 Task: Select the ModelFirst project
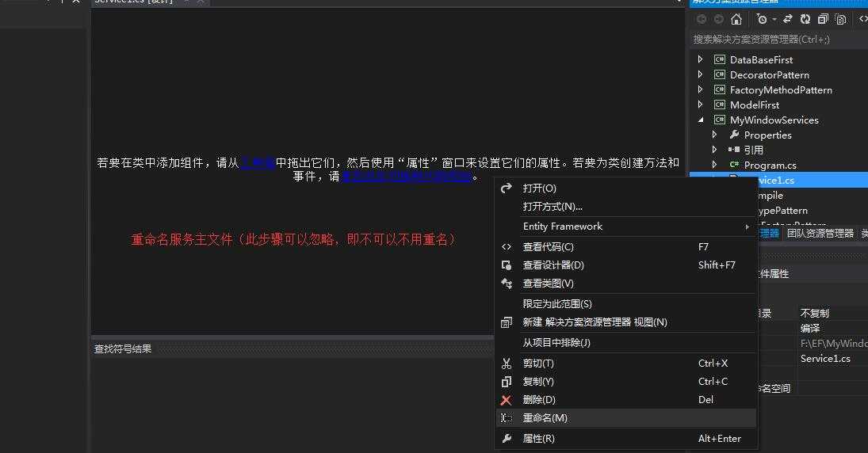(755, 105)
